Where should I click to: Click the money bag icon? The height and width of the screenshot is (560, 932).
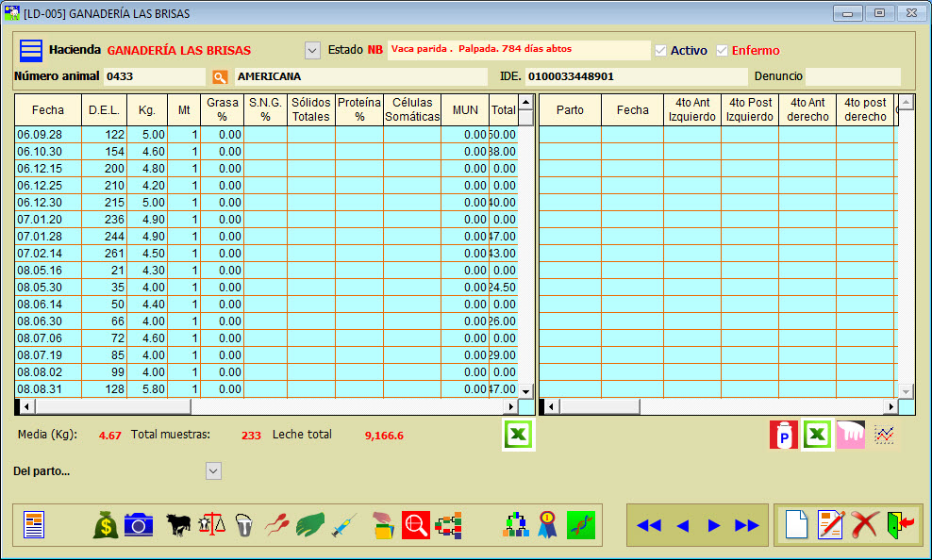pyautogui.click(x=106, y=525)
